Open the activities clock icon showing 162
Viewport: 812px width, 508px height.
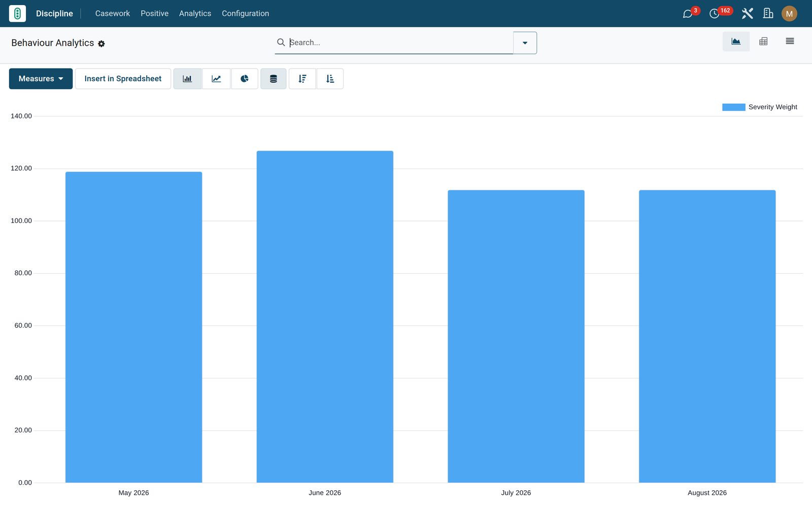[x=715, y=14]
